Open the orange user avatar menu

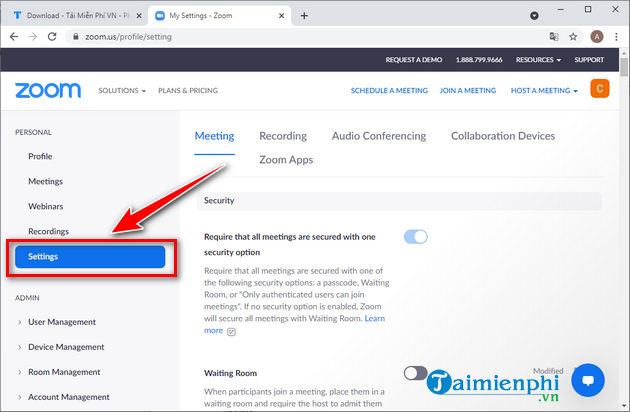tap(600, 90)
